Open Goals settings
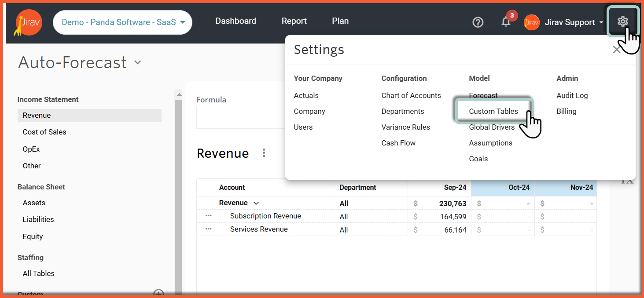The width and height of the screenshot is (644, 298). tap(478, 159)
